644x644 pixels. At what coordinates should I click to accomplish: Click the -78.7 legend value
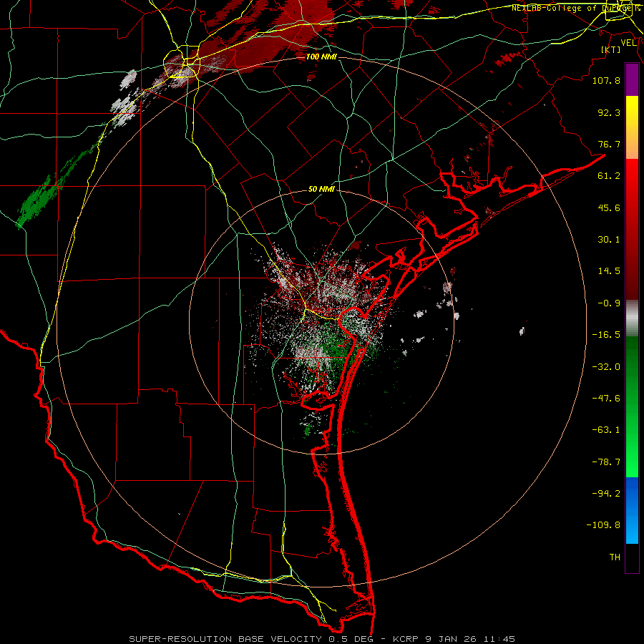pos(606,462)
